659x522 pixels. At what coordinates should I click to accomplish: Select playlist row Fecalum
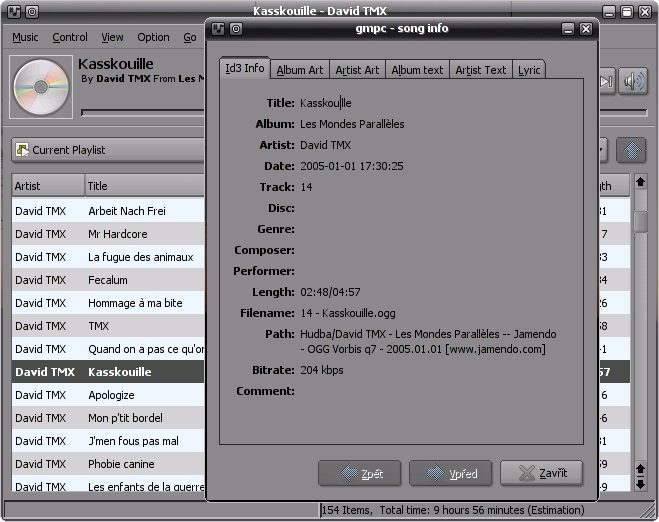[108, 280]
